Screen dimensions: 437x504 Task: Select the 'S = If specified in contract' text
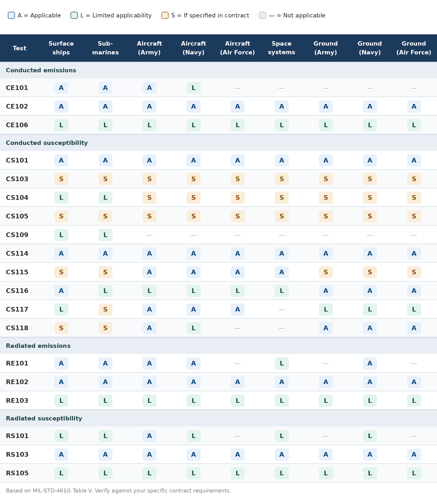(210, 15)
